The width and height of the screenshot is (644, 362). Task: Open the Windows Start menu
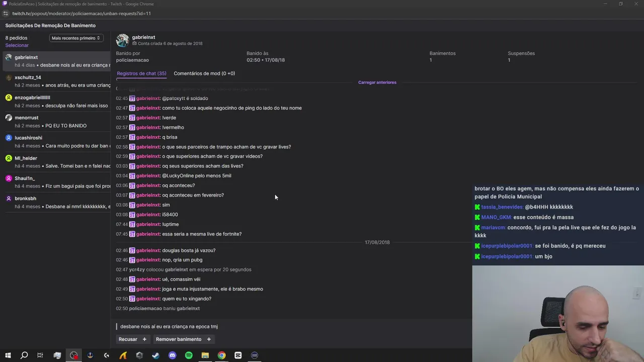pos(8,355)
